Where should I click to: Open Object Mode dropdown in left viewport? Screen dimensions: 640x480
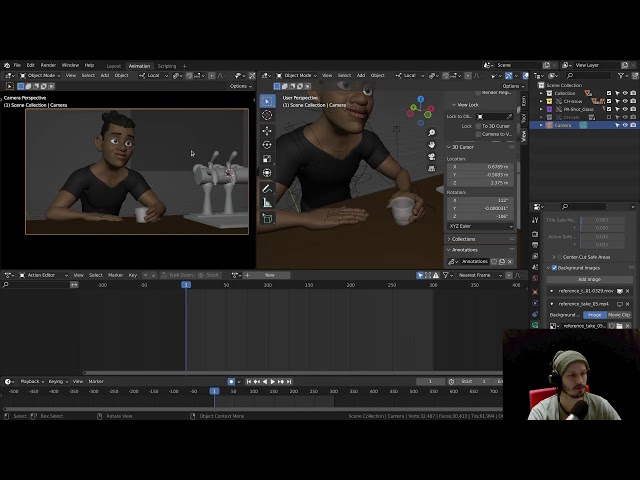[40, 76]
